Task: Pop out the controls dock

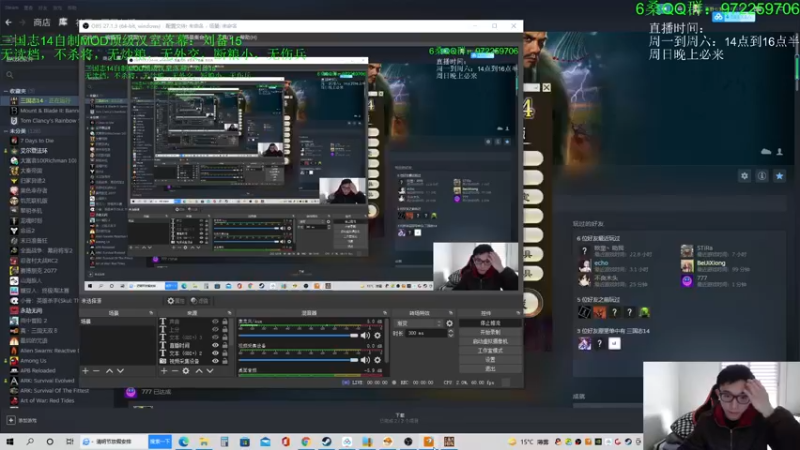Action: tap(518, 313)
